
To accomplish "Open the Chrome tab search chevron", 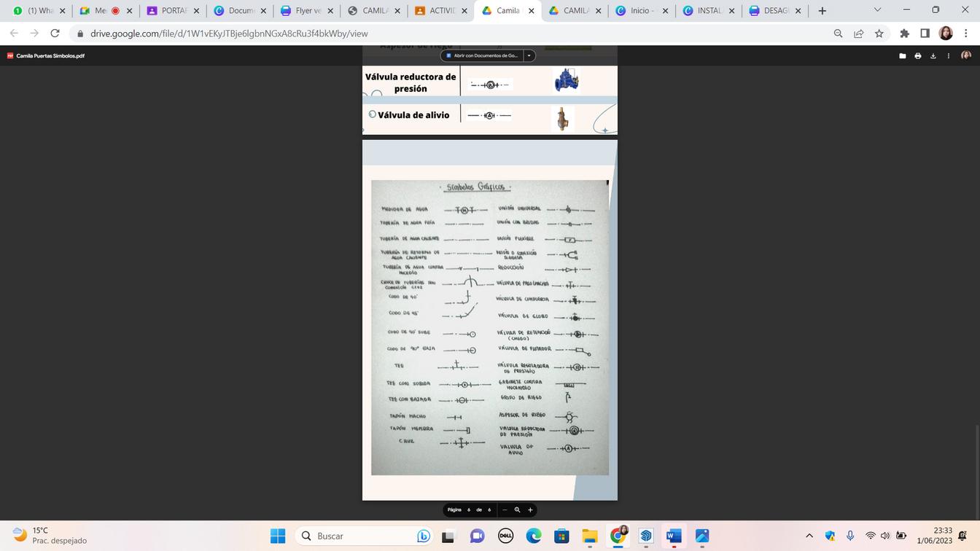I will point(877,11).
